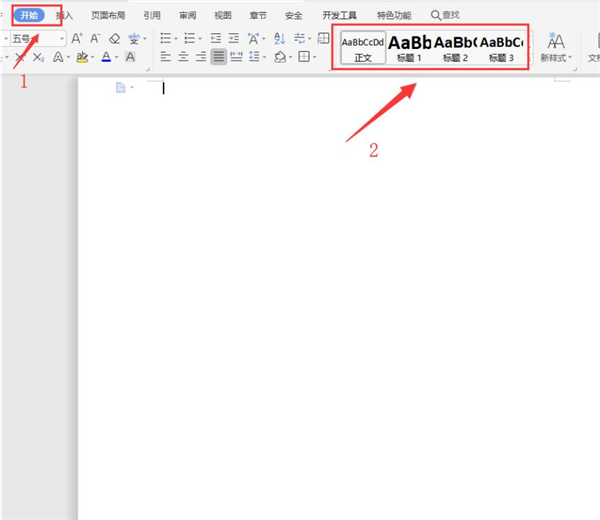Click the increase font size icon
Image resolution: width=600 pixels, height=520 pixels.
coord(77,38)
